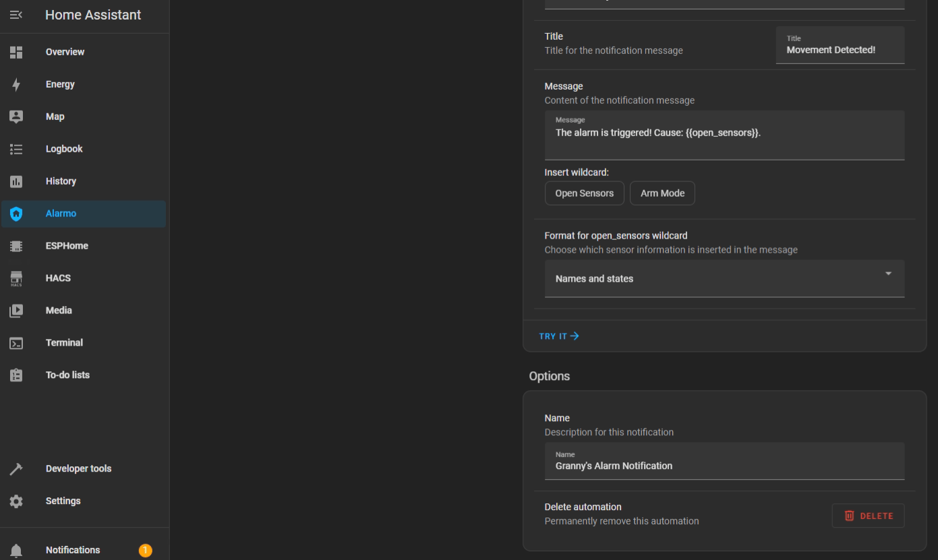Image resolution: width=938 pixels, height=560 pixels.
Task: Click the Energy lightning bolt icon
Action: pyautogui.click(x=16, y=84)
